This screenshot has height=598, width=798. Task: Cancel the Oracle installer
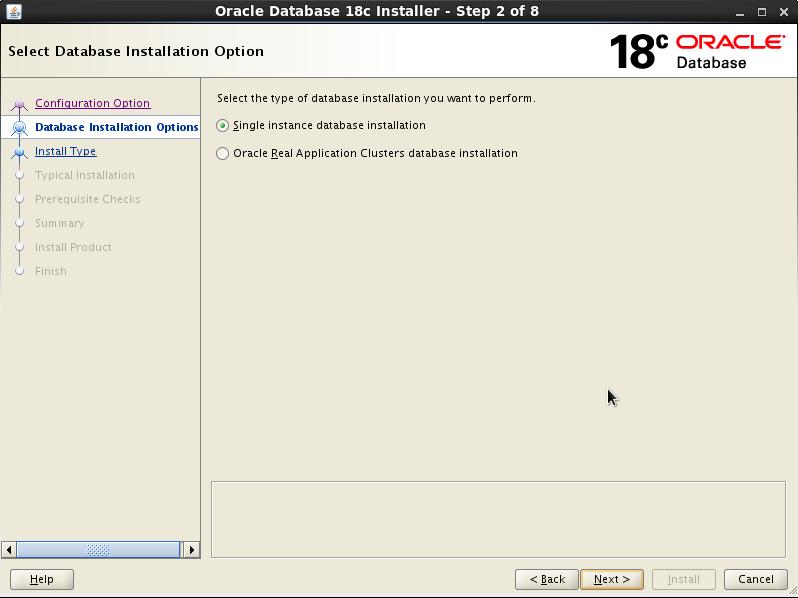pos(756,579)
